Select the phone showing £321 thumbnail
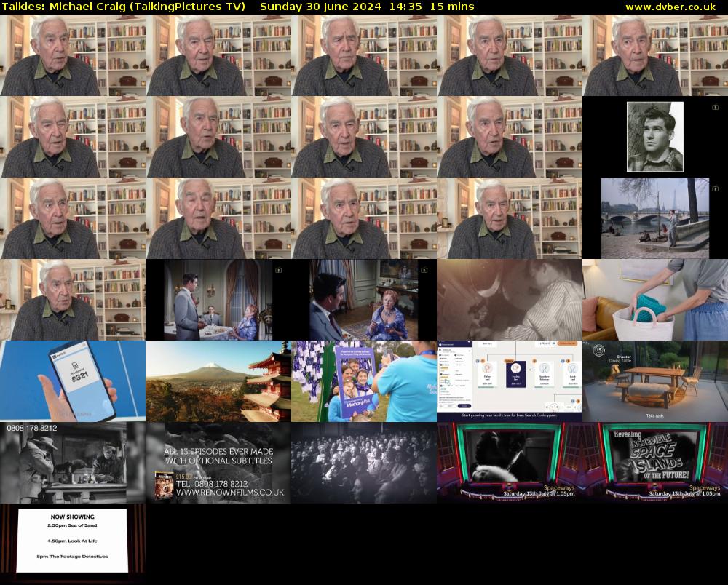 pos(73,381)
